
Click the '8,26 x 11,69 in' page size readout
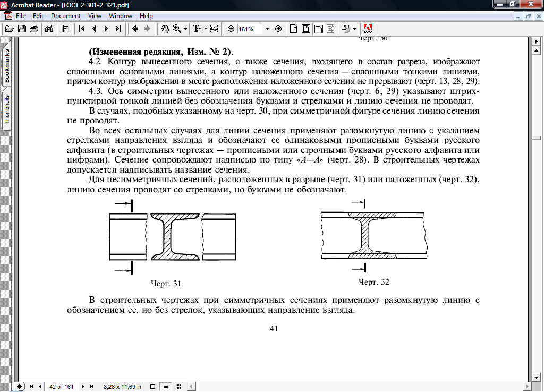[123, 387]
